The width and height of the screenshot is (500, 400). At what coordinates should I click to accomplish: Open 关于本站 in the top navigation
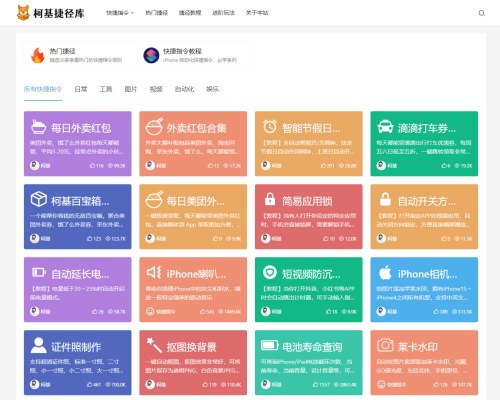(257, 13)
